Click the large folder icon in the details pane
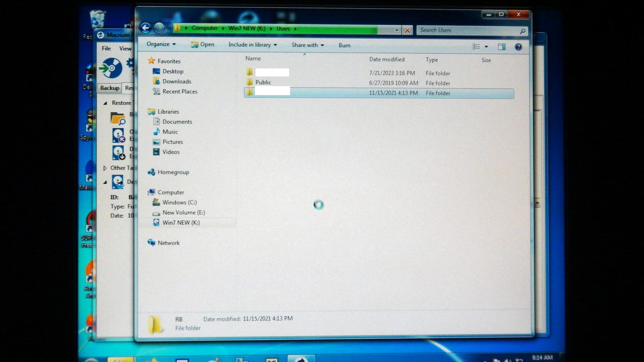644x362 pixels. click(155, 324)
